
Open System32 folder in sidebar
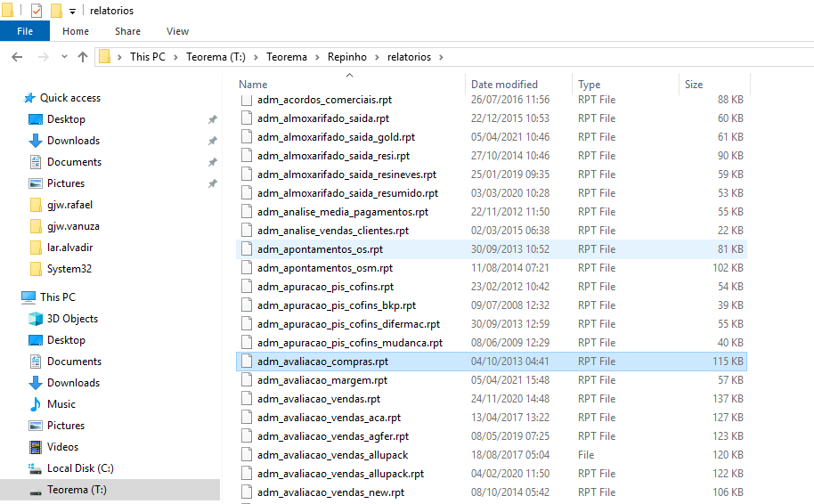point(69,269)
